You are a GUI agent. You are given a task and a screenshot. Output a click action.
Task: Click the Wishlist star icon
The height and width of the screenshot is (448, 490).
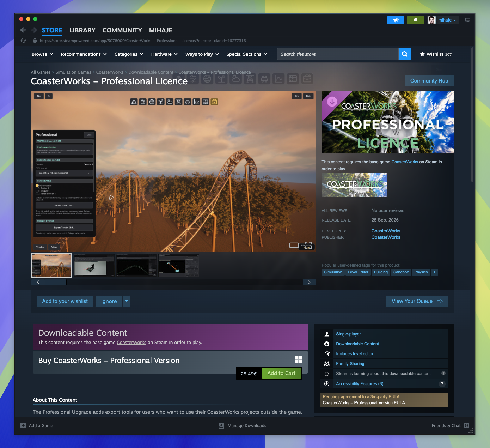[422, 54]
